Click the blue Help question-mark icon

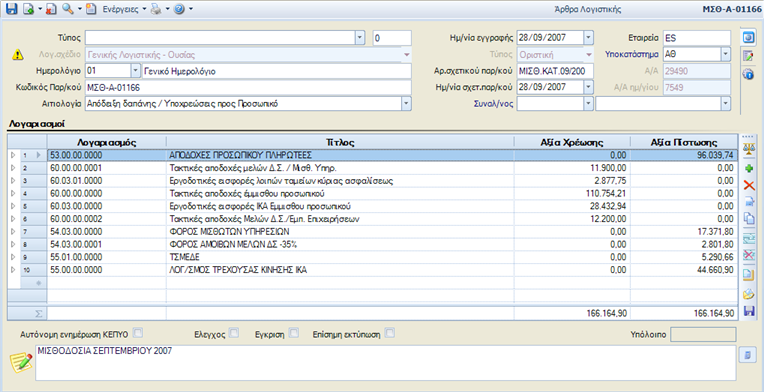[x=179, y=9]
